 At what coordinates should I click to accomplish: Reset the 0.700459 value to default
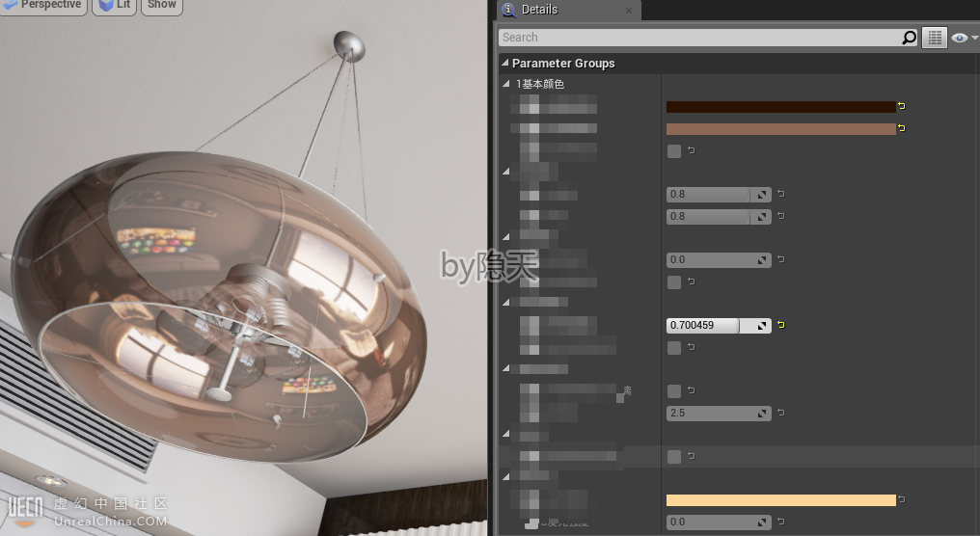pos(781,326)
